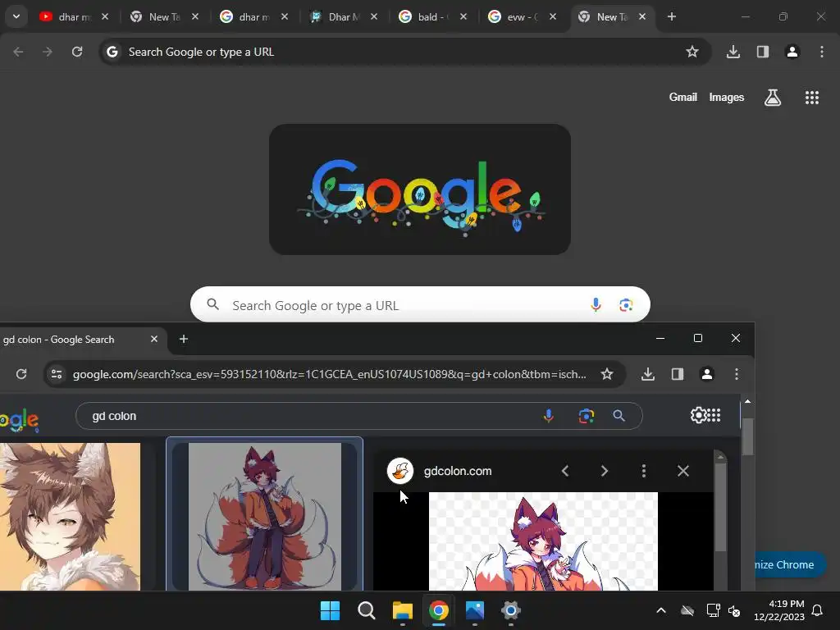Click the front window page scrollbar
840x630 pixels.
click(747, 436)
